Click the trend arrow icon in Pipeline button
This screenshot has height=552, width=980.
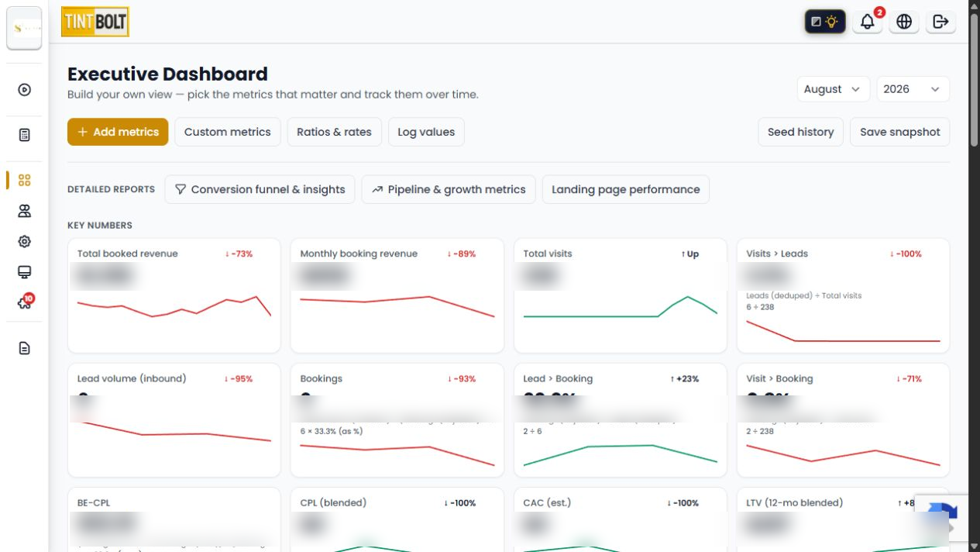click(377, 189)
